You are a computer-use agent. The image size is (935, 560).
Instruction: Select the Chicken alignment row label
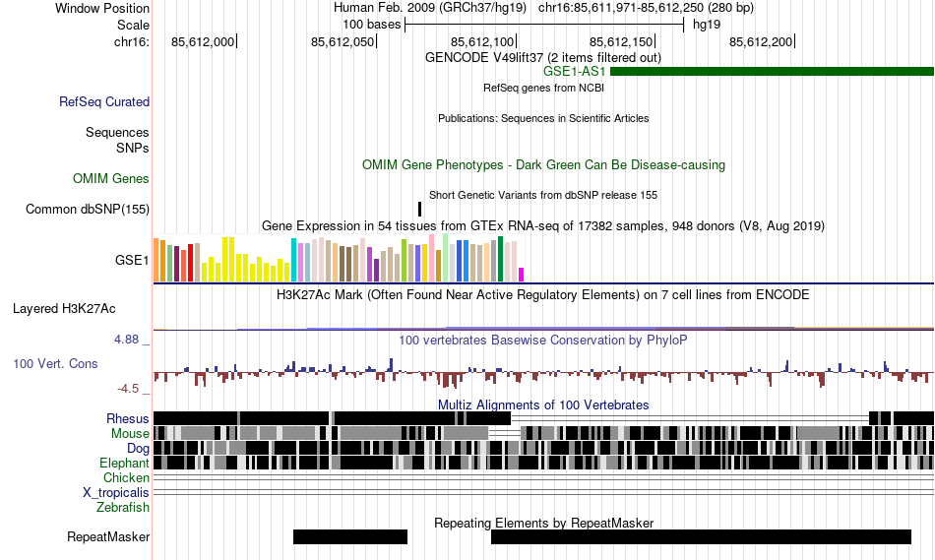(x=126, y=477)
